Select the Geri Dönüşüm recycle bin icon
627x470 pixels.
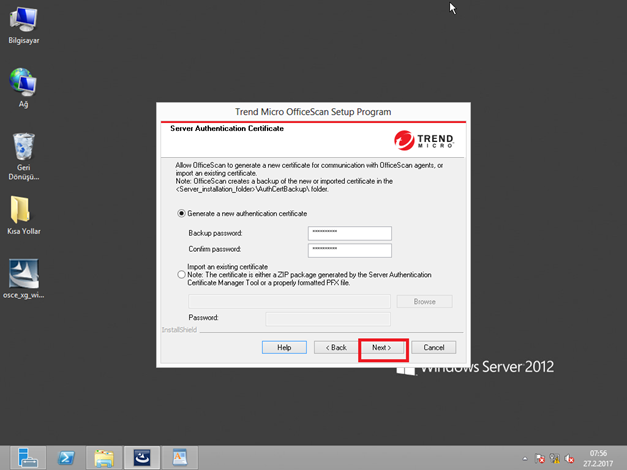[x=24, y=156]
